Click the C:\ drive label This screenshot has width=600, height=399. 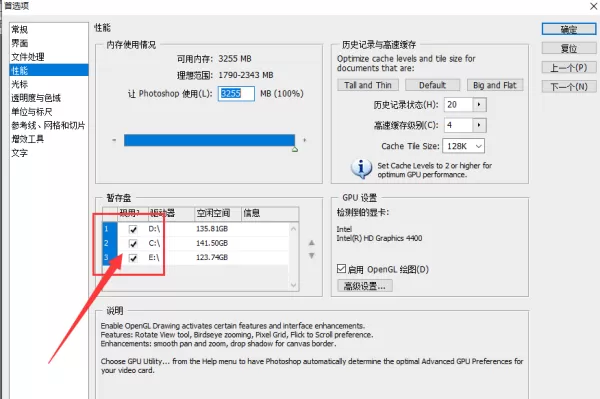pyautogui.click(x=154, y=243)
